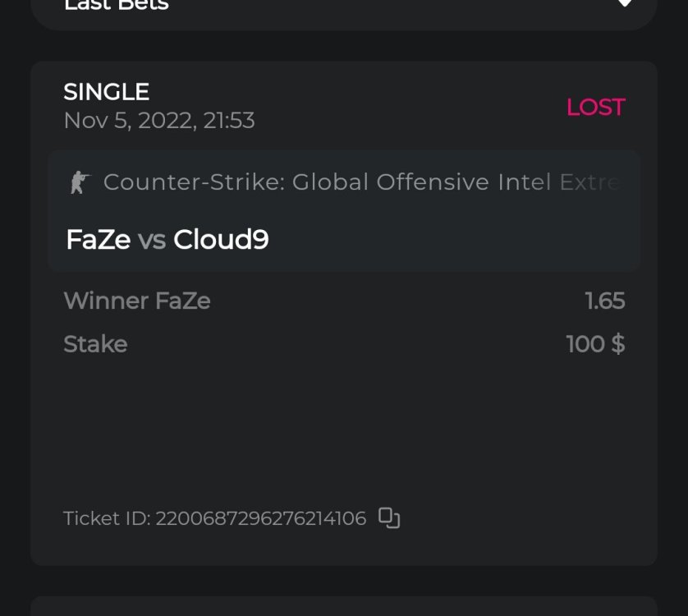Click the 'vs' text between teams
This screenshot has width=688, height=616.
(x=152, y=240)
